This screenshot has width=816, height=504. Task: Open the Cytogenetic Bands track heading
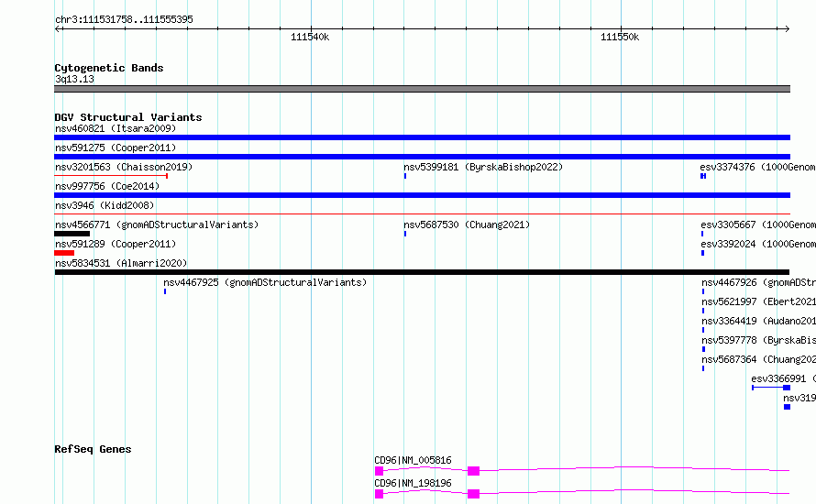coord(109,68)
